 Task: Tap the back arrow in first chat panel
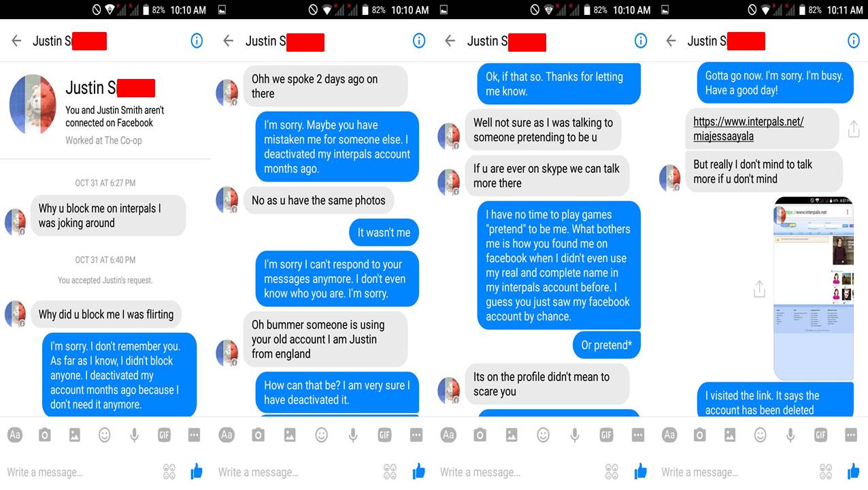[16, 41]
